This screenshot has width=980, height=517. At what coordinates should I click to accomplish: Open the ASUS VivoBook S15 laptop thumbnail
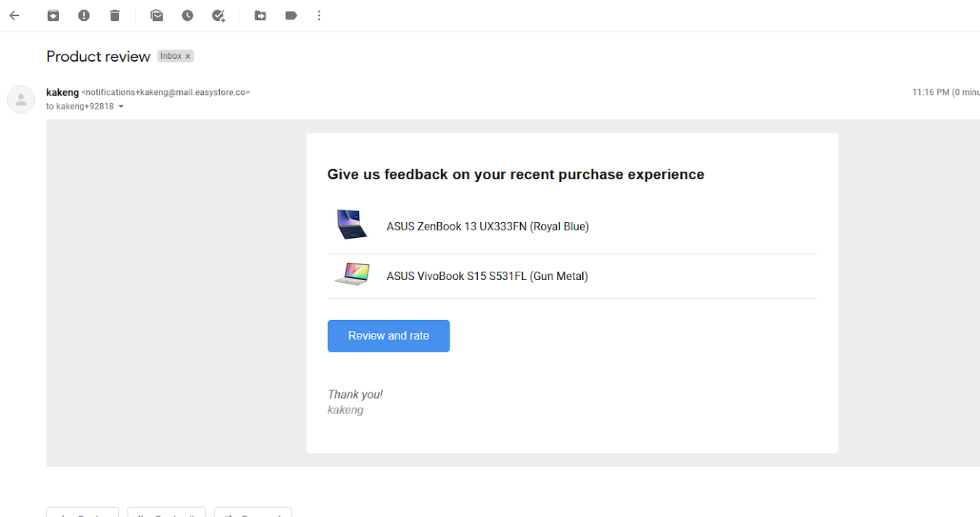(x=352, y=274)
